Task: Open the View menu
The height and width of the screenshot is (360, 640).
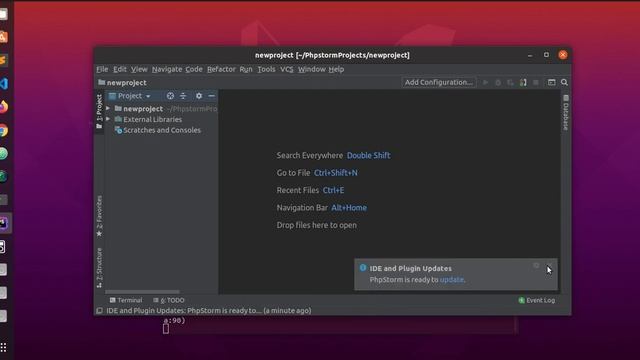Action: [x=139, y=69]
